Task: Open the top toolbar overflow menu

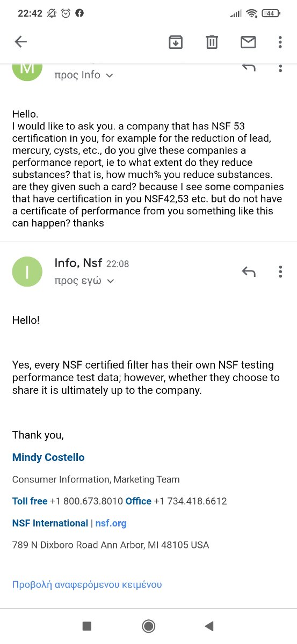Action: click(280, 42)
